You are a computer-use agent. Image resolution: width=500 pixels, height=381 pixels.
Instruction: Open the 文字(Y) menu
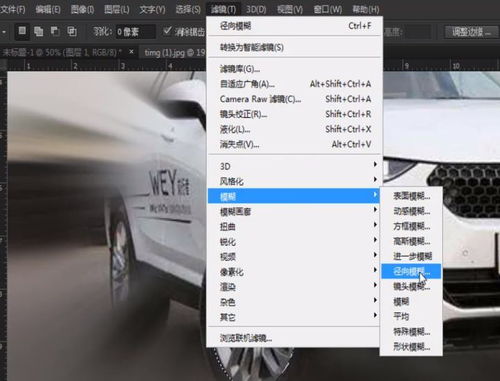pos(152,9)
